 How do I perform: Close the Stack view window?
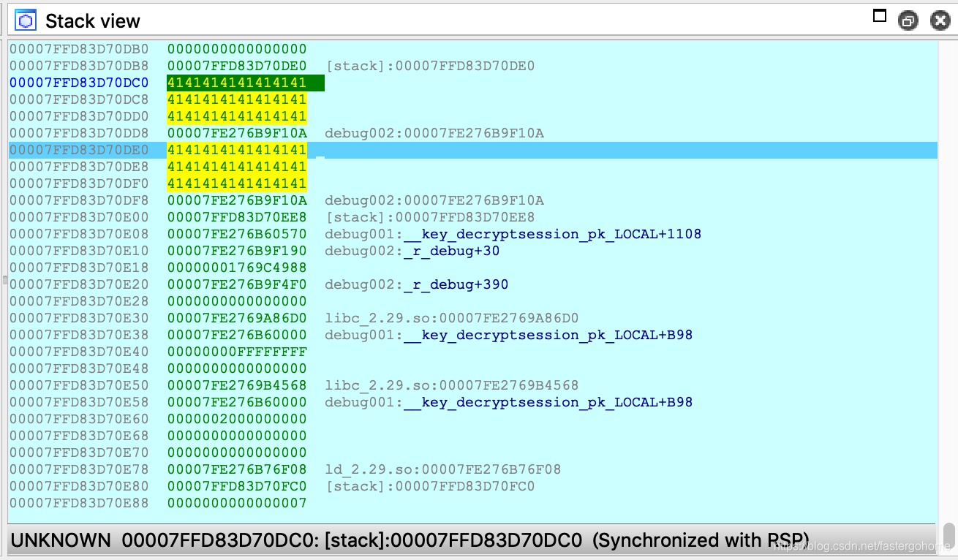point(940,20)
